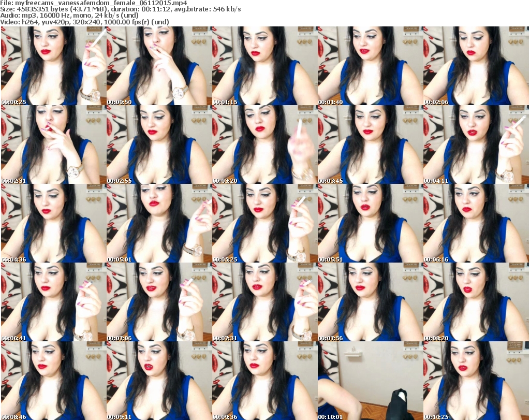Open the thumbnail at 00:04:36
530x420 pixels.
pos(53,223)
